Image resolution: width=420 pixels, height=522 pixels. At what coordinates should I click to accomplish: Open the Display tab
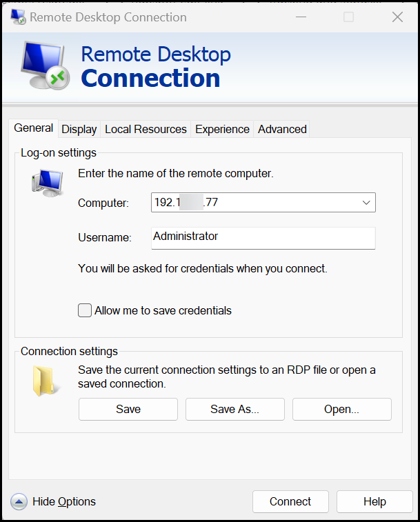click(79, 130)
